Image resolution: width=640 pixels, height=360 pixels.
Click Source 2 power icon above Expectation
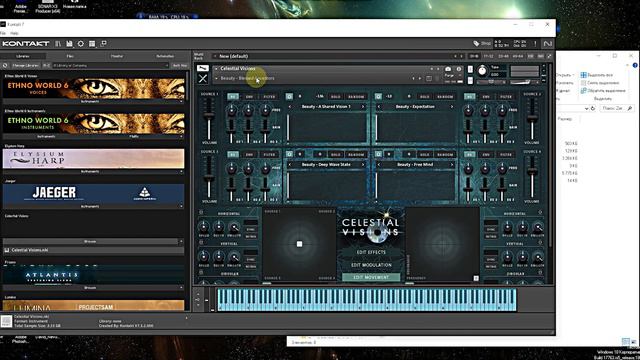[x=378, y=97]
